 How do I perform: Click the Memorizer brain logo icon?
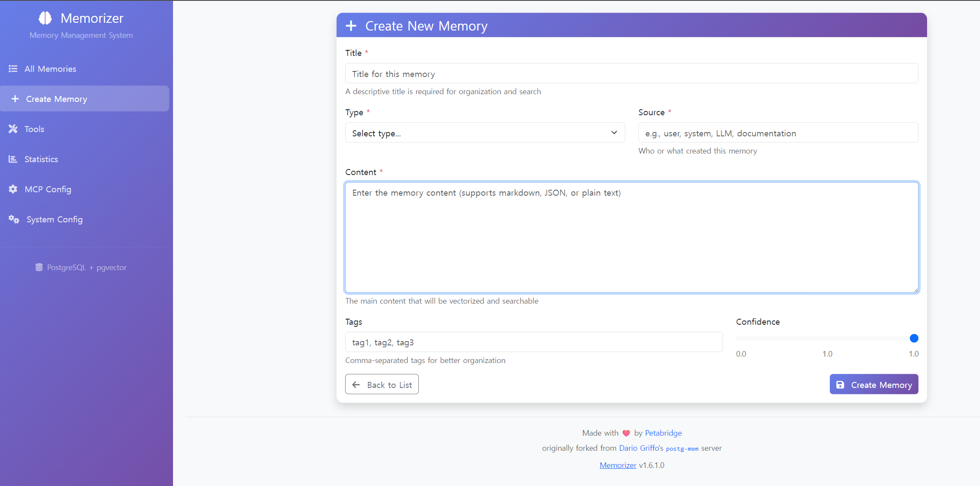[x=45, y=18]
